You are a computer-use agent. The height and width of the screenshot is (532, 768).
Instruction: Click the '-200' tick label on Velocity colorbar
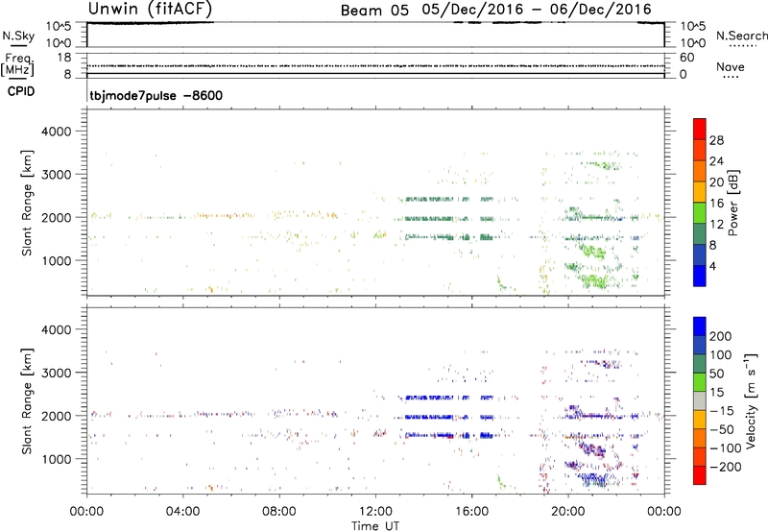click(x=725, y=467)
